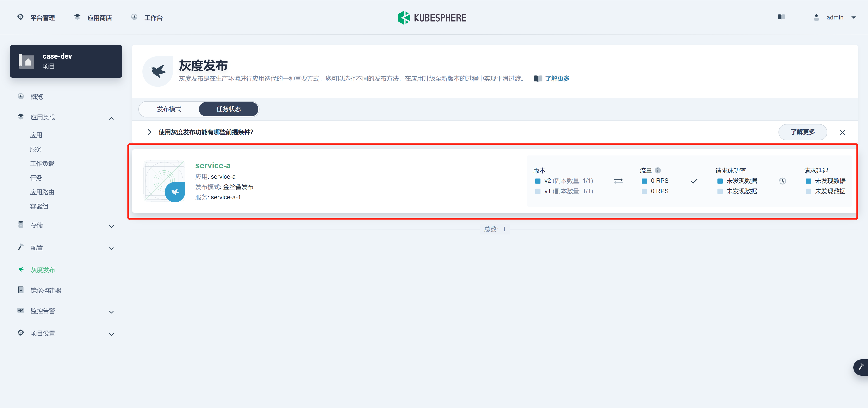Open 工作台 menu
The width and height of the screenshot is (868, 408).
tap(153, 17)
